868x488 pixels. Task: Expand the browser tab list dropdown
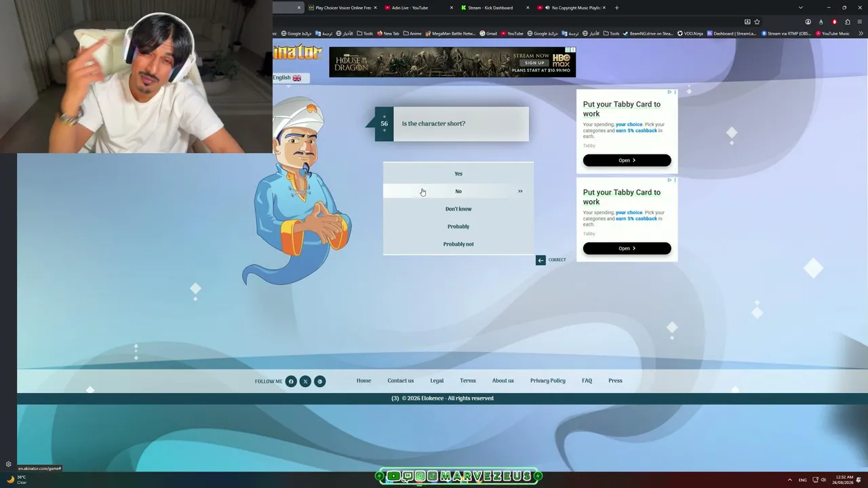[x=800, y=8]
